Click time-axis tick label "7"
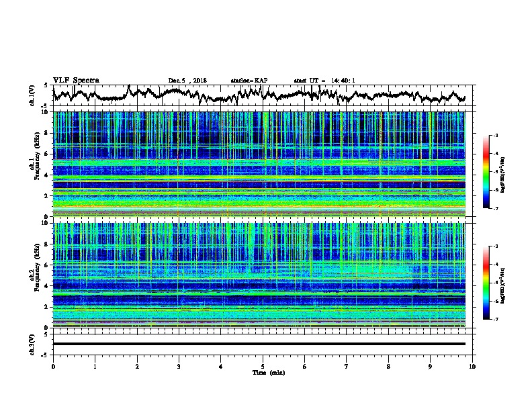The width and height of the screenshot is (532, 411). 347,367
